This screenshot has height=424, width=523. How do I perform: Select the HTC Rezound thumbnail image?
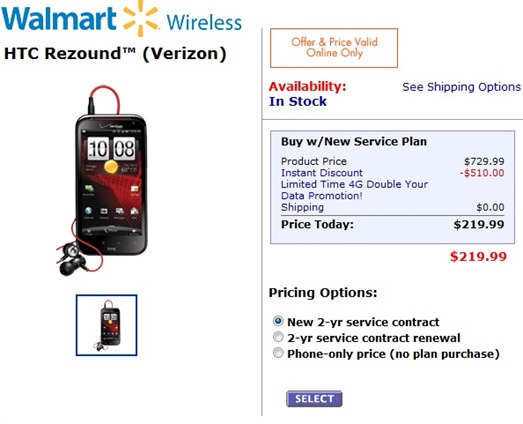[x=106, y=325]
